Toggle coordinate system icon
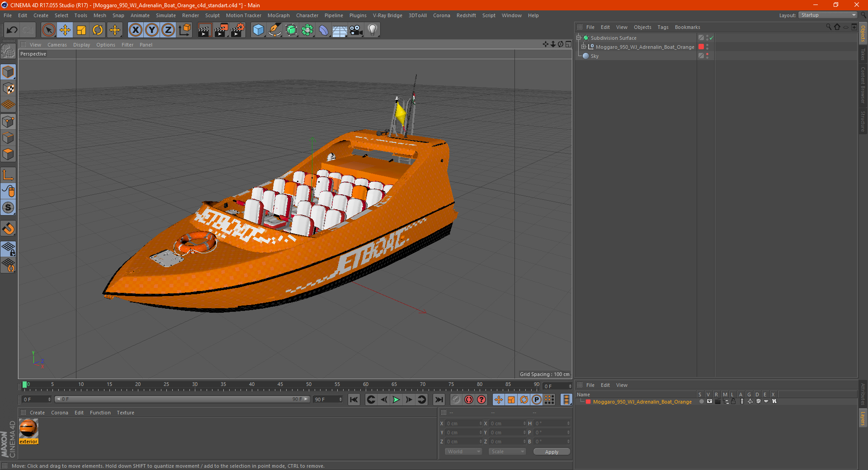 point(184,30)
